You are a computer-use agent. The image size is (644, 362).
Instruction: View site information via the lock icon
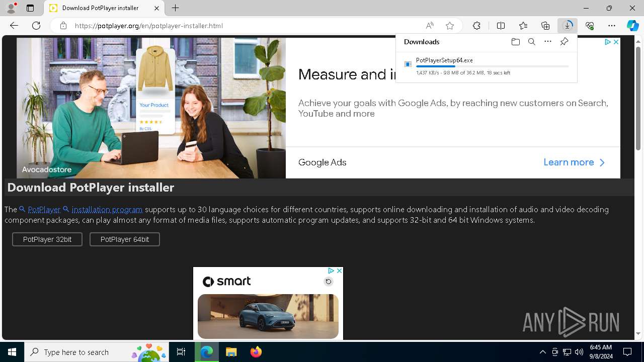(63, 26)
